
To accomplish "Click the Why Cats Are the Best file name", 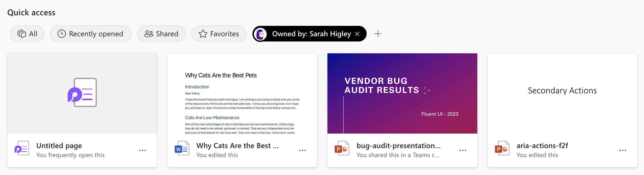I will point(237,146).
